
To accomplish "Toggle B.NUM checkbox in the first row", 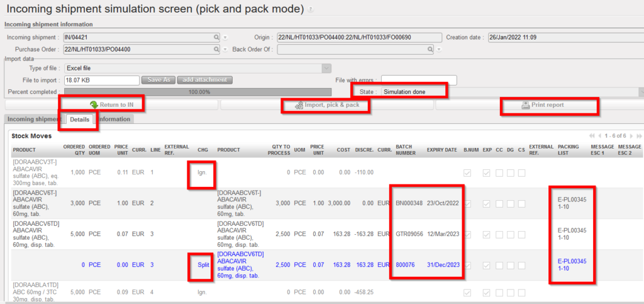I will click(467, 172).
